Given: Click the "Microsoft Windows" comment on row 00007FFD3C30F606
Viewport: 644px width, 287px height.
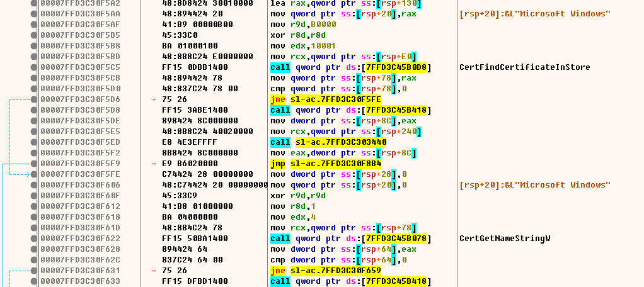Looking at the screenshot, I should 535,185.
